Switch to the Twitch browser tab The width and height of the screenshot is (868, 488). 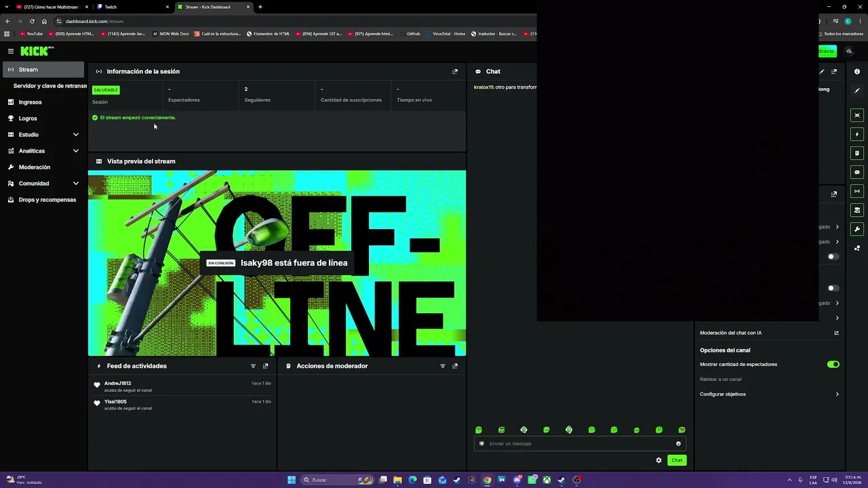tap(133, 7)
